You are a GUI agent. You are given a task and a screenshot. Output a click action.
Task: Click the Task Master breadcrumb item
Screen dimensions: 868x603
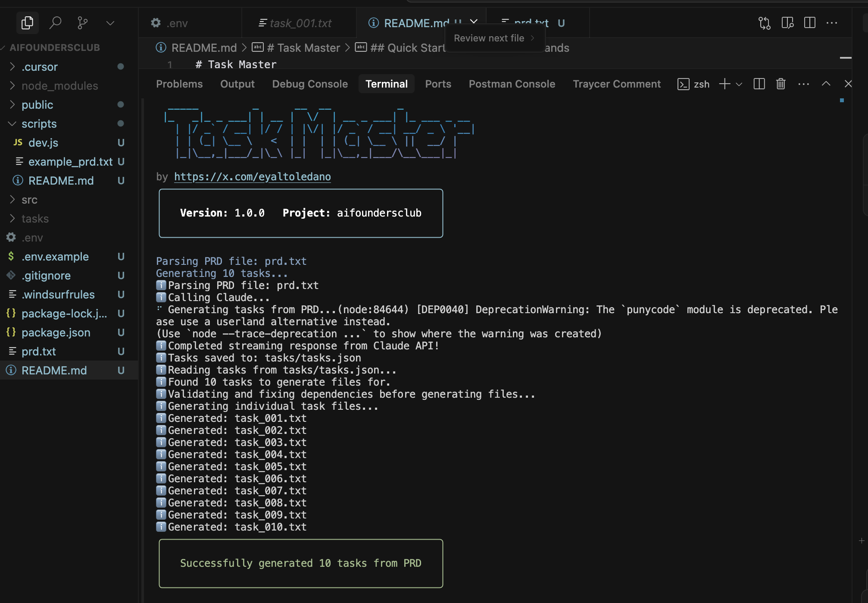(303, 47)
